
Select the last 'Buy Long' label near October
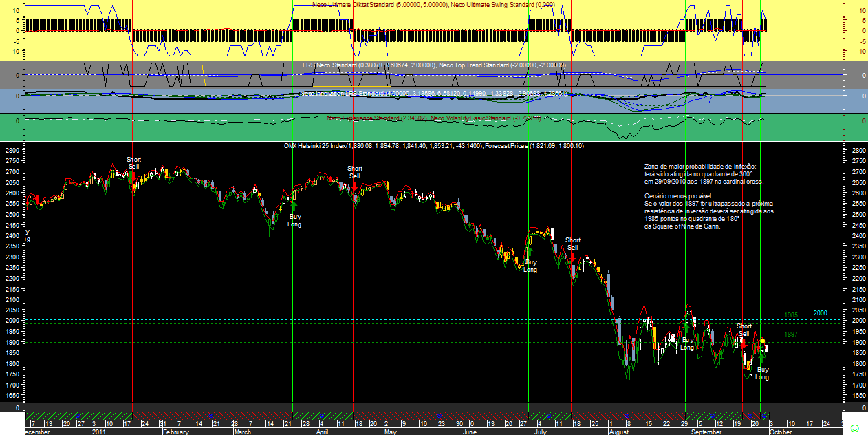click(x=762, y=373)
